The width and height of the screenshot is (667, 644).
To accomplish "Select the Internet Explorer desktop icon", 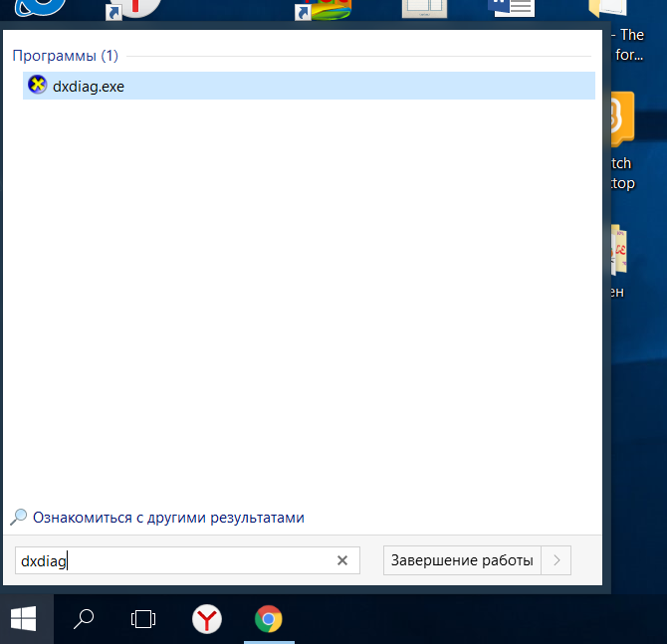I will coord(41,9).
